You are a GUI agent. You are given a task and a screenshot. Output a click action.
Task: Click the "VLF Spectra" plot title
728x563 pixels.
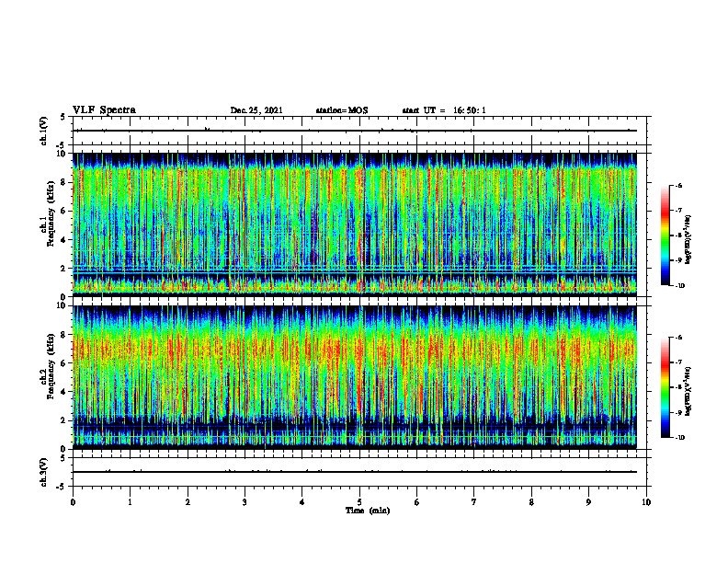point(104,110)
